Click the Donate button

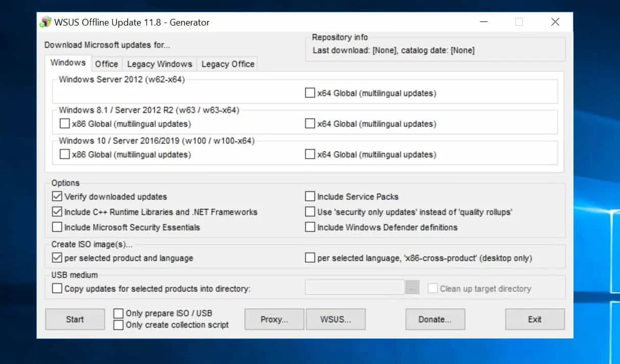435,319
